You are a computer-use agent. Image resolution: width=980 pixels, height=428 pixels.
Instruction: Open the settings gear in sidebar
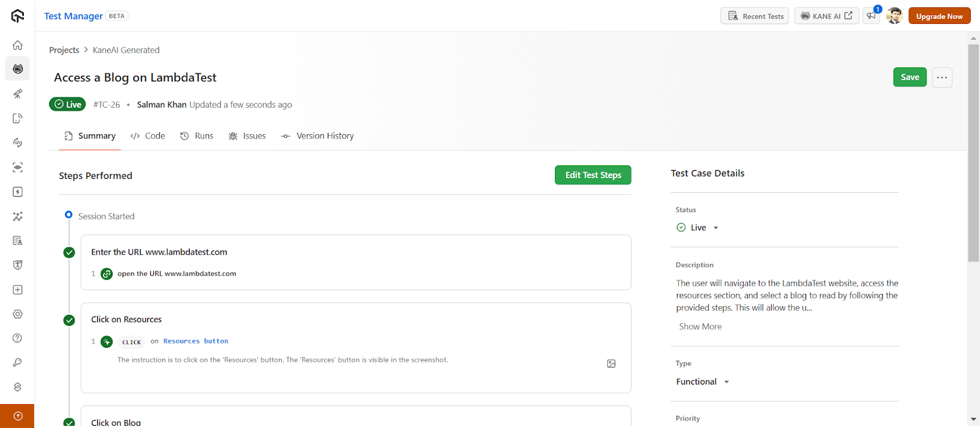[18, 314]
